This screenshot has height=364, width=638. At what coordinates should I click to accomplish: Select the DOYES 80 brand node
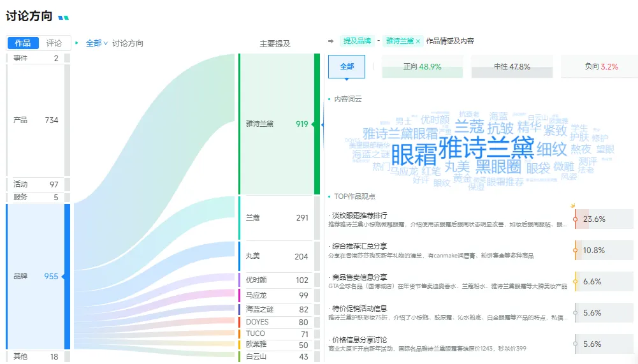[279, 322]
